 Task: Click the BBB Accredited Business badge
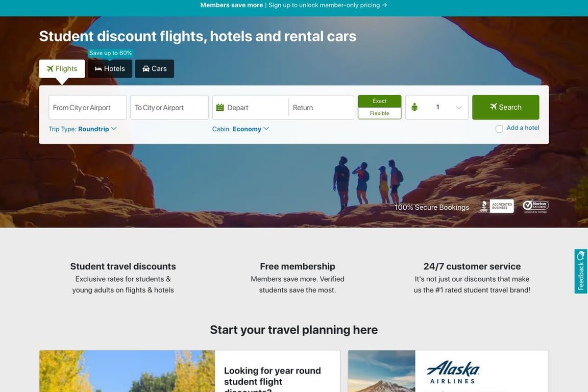tap(496, 206)
